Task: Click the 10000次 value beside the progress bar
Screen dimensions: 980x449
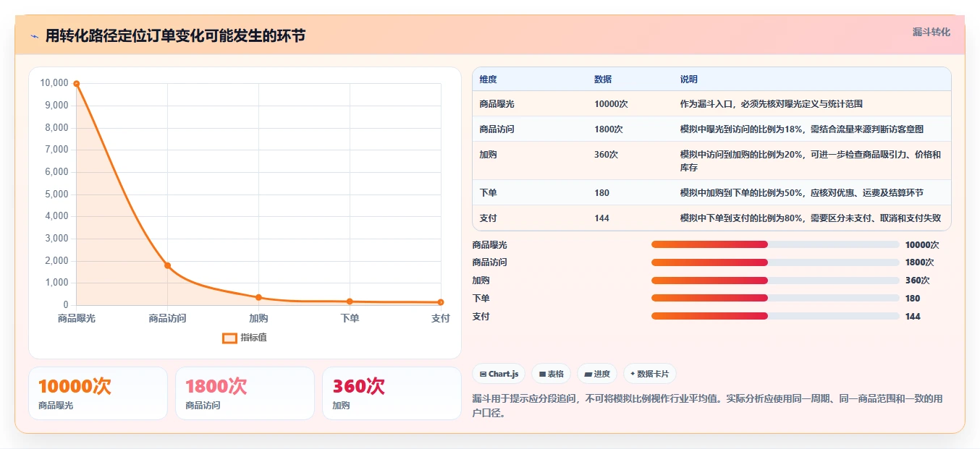Action: 922,245
